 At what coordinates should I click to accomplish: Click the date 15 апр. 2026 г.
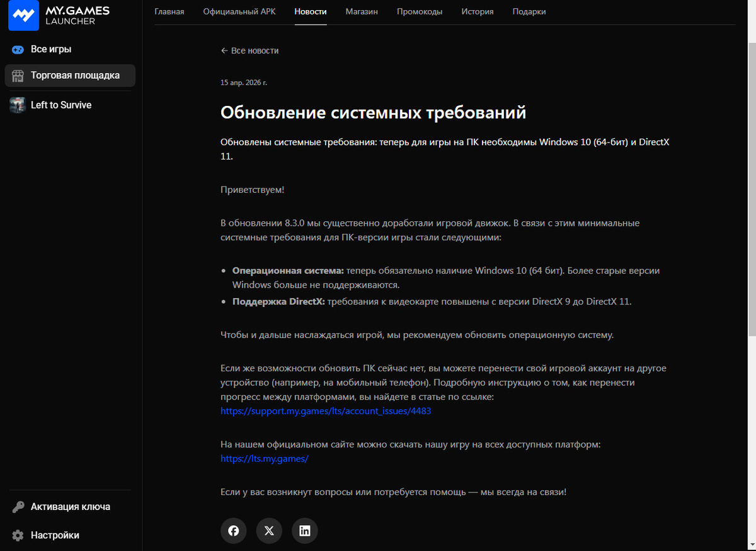244,83
